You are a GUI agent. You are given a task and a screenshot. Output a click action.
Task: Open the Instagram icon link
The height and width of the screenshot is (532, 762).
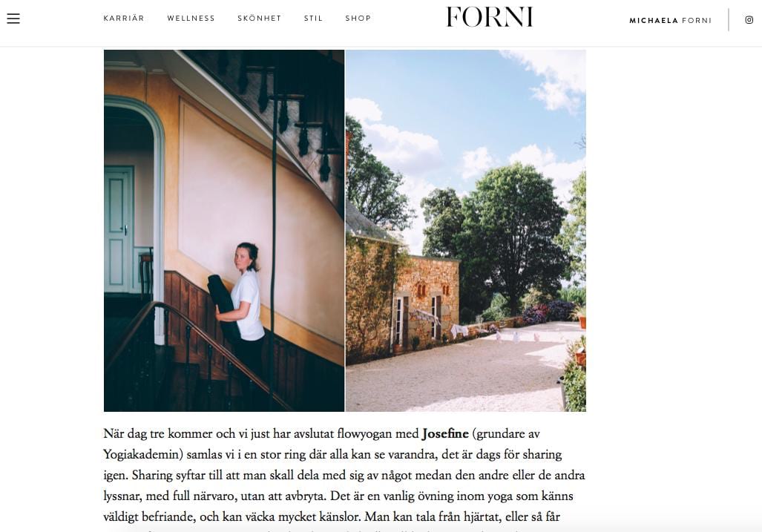pyautogui.click(x=749, y=20)
